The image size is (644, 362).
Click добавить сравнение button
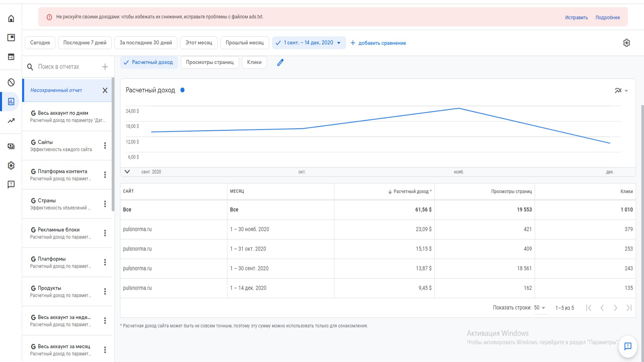point(378,43)
